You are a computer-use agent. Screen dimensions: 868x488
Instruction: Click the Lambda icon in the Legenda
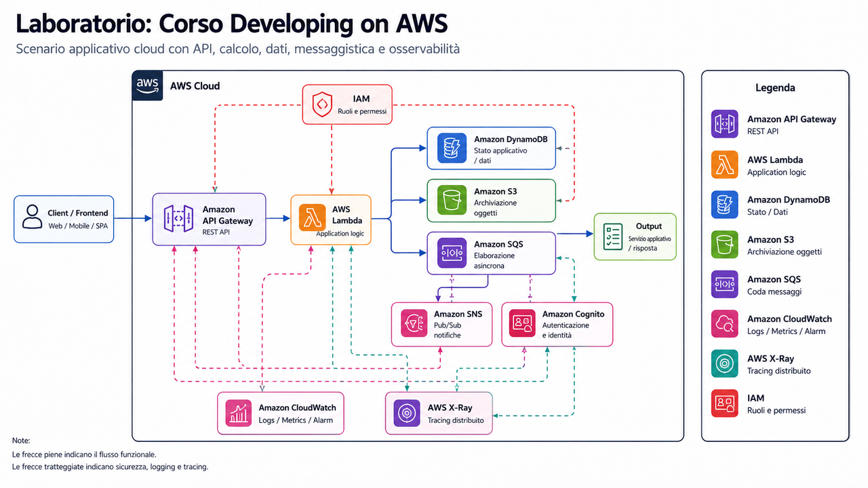point(725,165)
